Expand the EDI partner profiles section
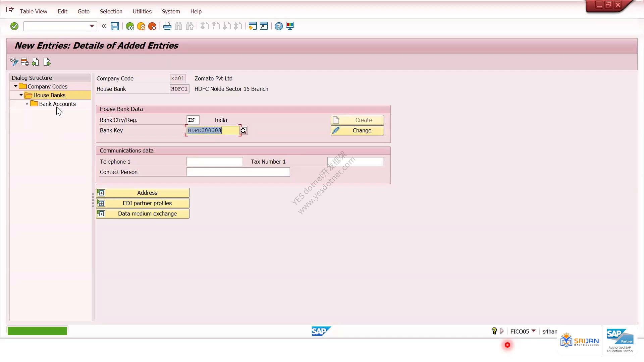Viewport: 644px width, 362px height. click(x=143, y=203)
